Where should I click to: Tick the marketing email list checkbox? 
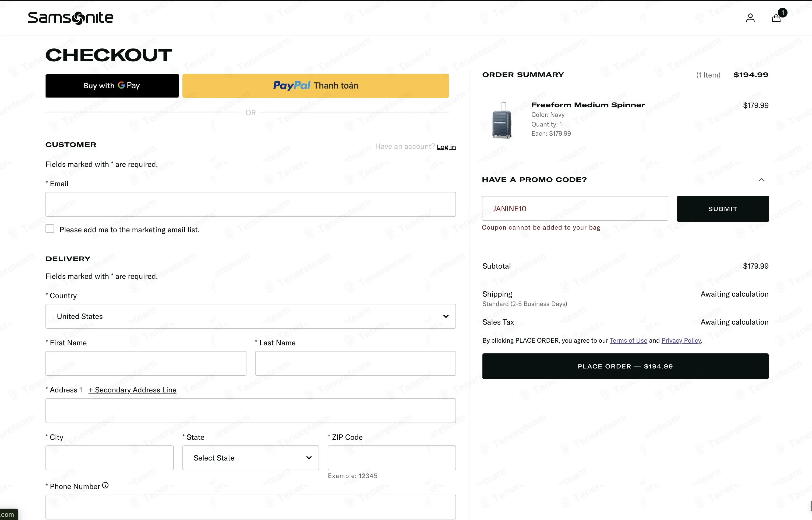click(x=50, y=229)
